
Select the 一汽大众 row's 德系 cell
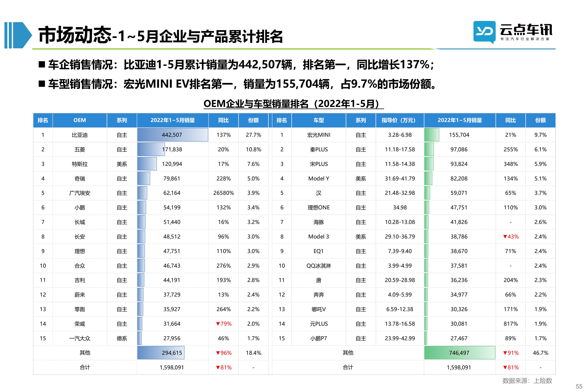tap(122, 338)
